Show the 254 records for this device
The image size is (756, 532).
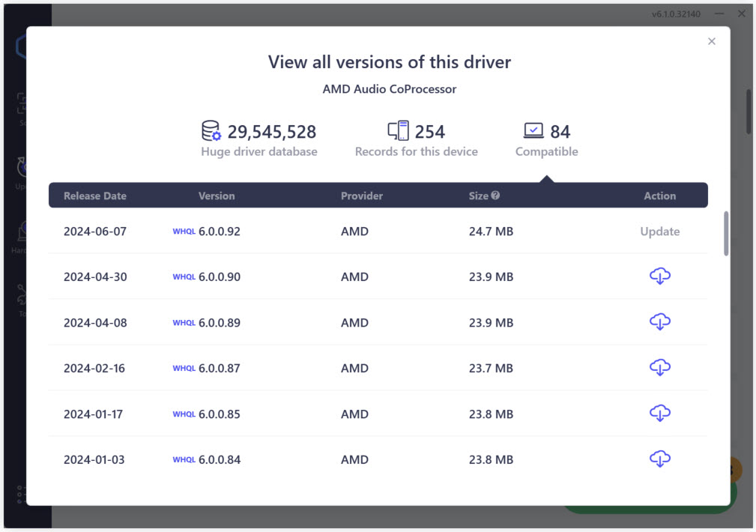416,139
